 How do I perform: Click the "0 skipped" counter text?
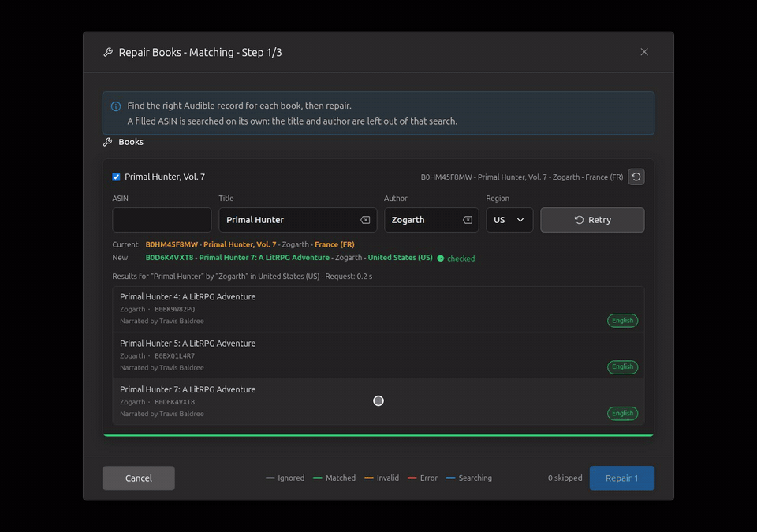pyautogui.click(x=565, y=478)
